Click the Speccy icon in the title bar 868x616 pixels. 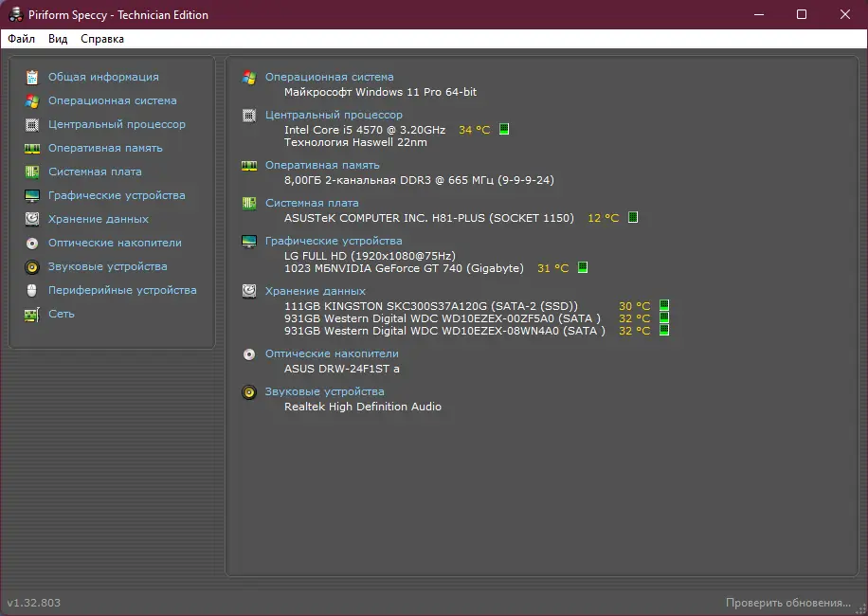[x=13, y=14]
